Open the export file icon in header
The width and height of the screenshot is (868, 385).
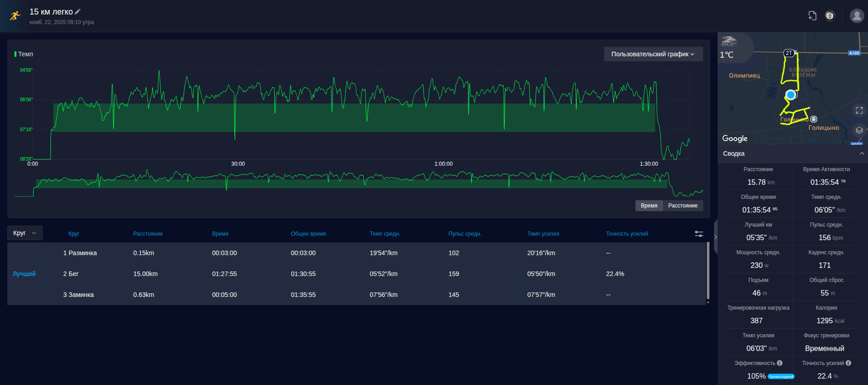tap(813, 16)
